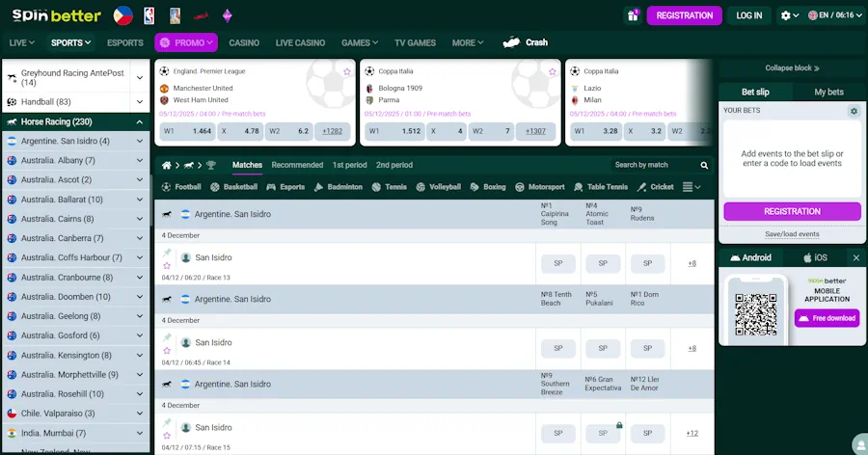Open the settings gear dropdown
This screenshot has height=455, width=868.
pos(789,15)
